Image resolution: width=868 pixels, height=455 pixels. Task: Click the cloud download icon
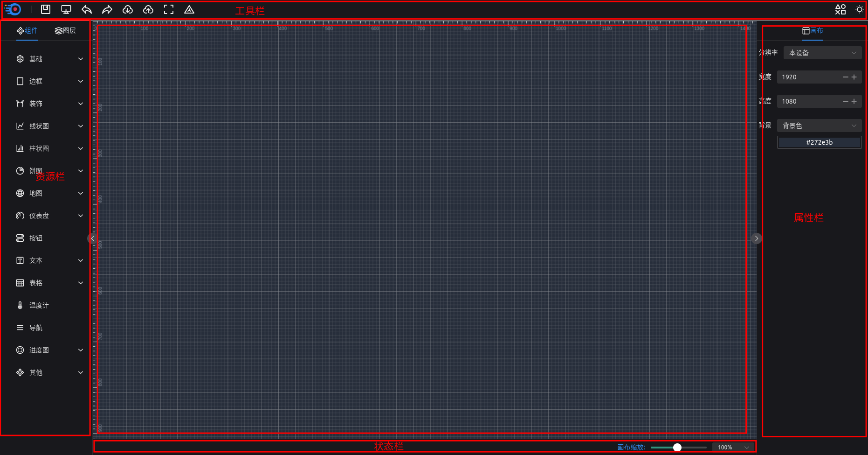(x=128, y=9)
